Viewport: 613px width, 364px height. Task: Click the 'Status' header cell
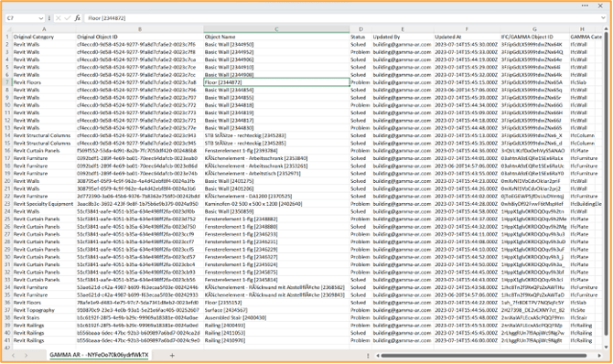(x=360, y=37)
